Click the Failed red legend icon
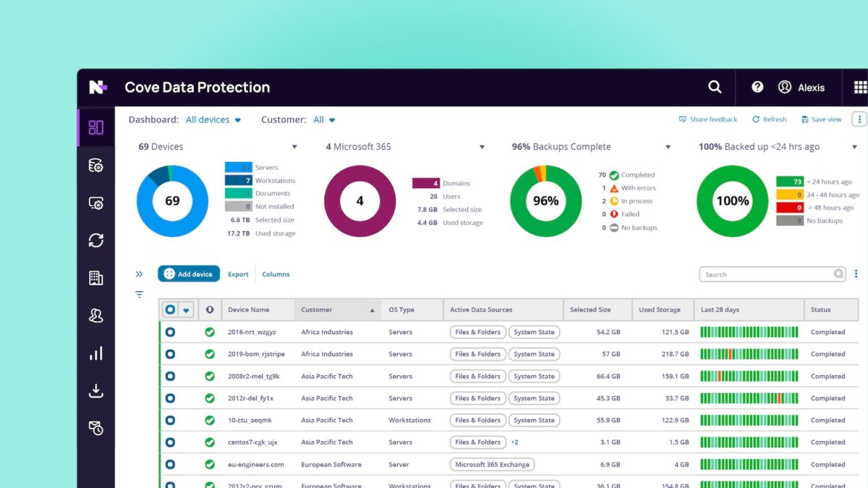This screenshot has width=868, height=488. pos(614,214)
